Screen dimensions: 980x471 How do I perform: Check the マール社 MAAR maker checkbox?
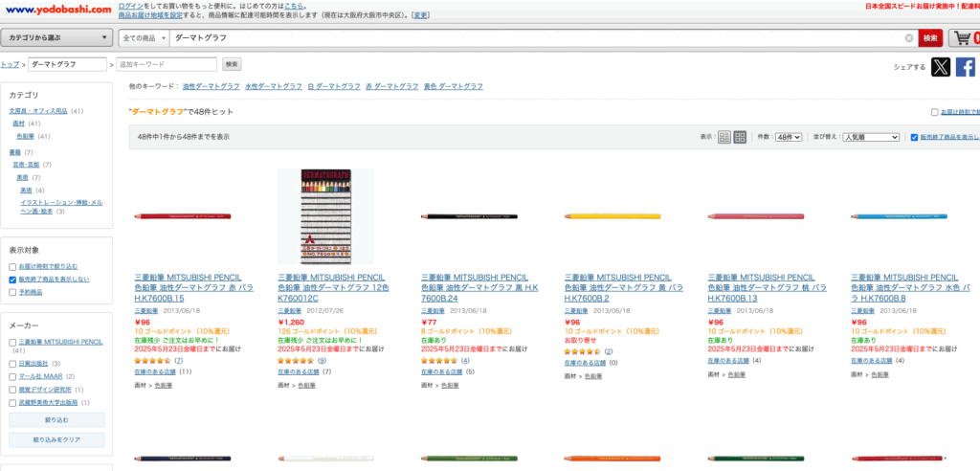point(12,376)
